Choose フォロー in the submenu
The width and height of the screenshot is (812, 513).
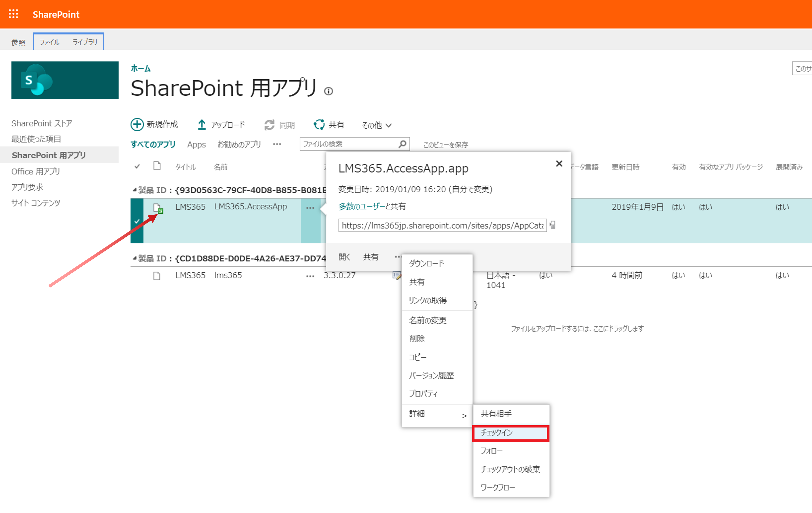tap(511, 451)
